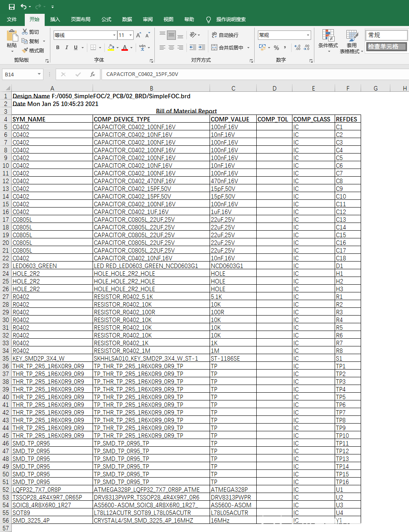Click the Save icon in the title bar
409x532 pixels.
coord(11,6)
